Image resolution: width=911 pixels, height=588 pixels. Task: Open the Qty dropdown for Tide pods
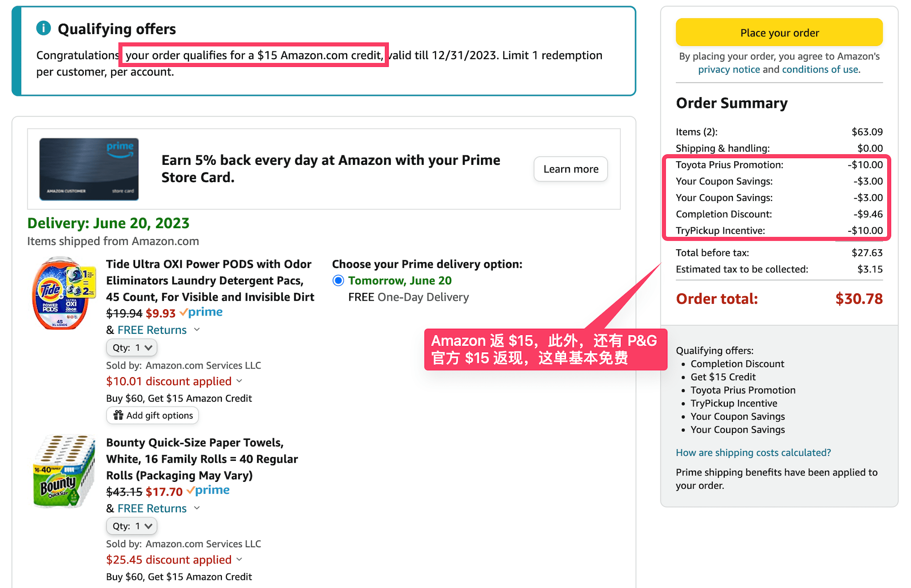tap(131, 347)
